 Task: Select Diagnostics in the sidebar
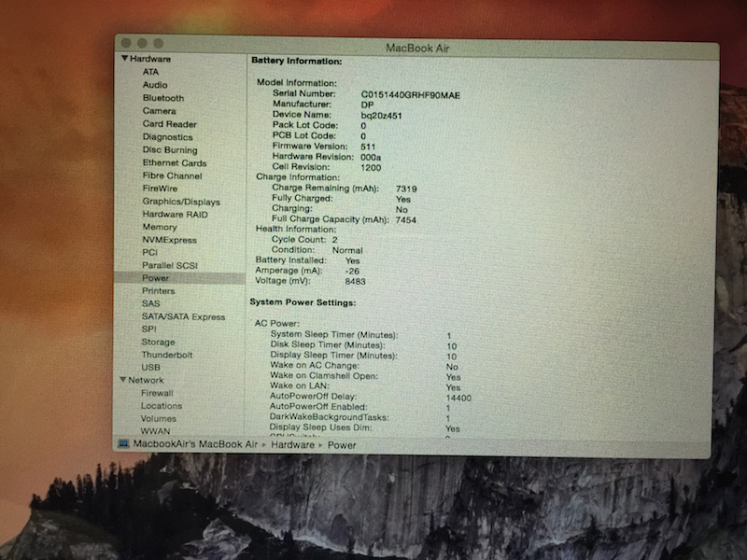pyautogui.click(x=168, y=137)
